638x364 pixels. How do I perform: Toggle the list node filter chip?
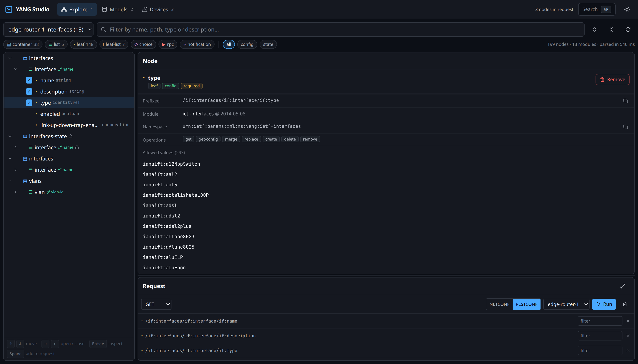[56, 44]
